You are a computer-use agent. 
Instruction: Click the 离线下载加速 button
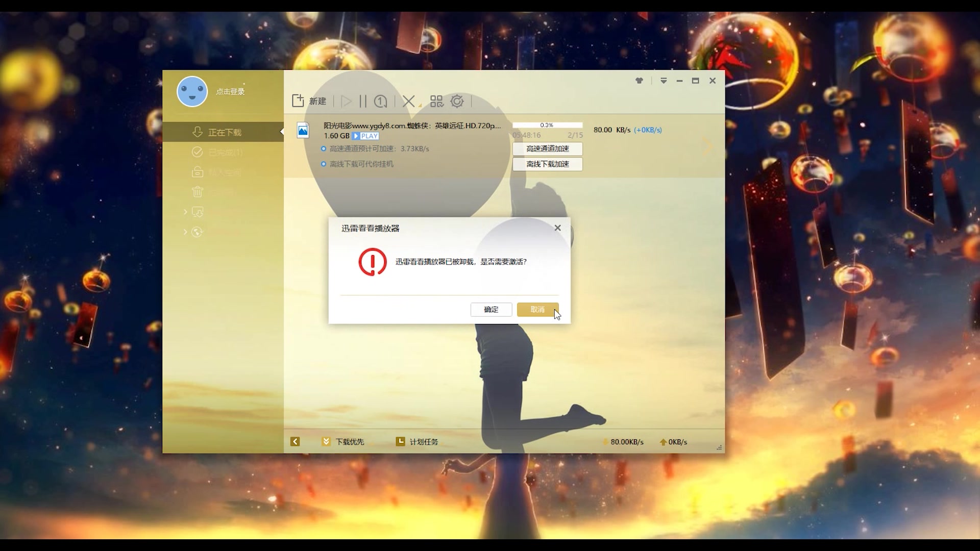[547, 164]
